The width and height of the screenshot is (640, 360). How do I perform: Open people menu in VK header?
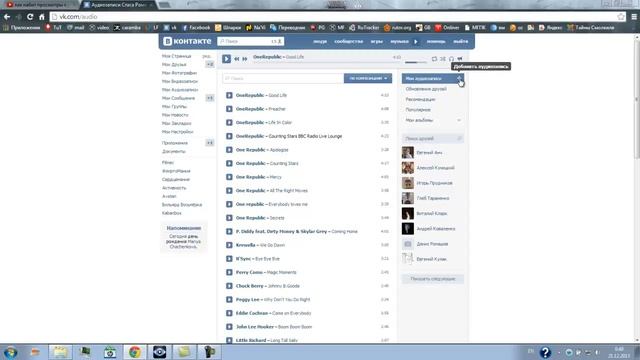click(320, 41)
